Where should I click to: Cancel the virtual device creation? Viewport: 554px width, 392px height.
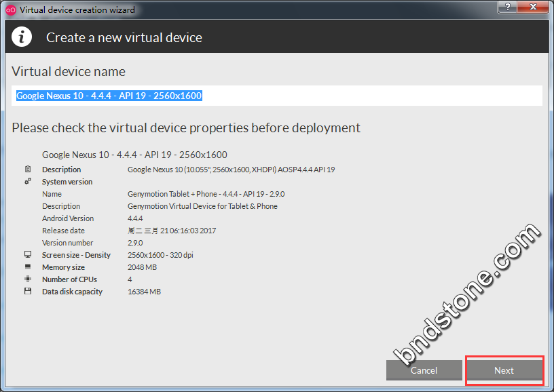[424, 370]
